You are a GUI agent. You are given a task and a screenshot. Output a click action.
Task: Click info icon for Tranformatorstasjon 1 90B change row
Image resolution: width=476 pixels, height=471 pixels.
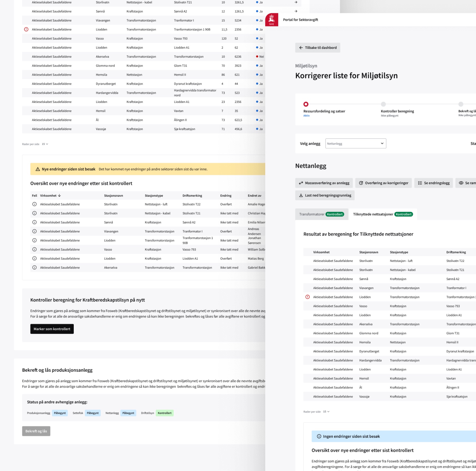[34, 240]
